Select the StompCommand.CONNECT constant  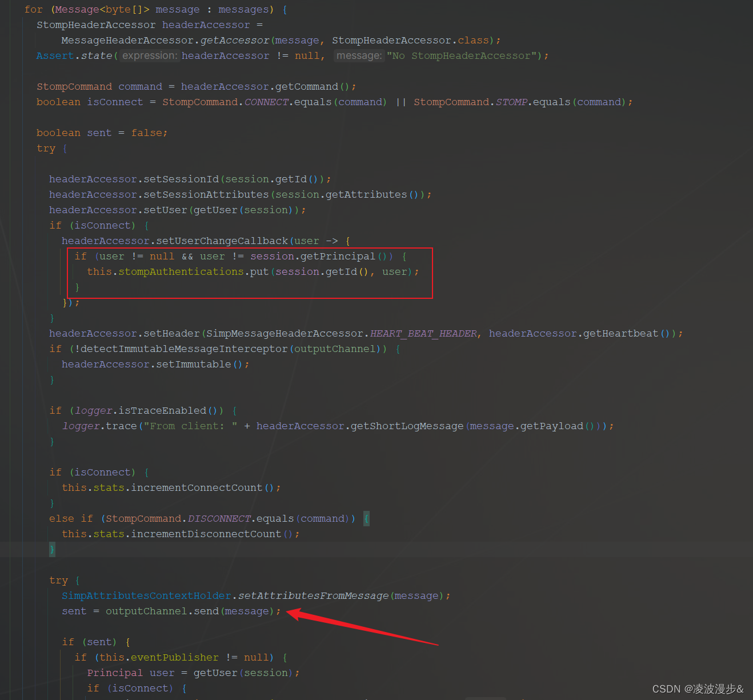pos(266,102)
